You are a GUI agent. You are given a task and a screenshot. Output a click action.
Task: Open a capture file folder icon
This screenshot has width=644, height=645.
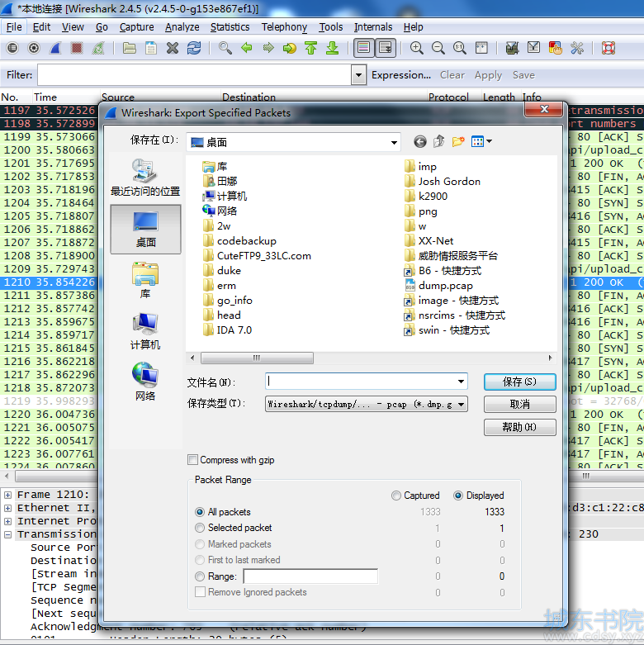coord(130,48)
